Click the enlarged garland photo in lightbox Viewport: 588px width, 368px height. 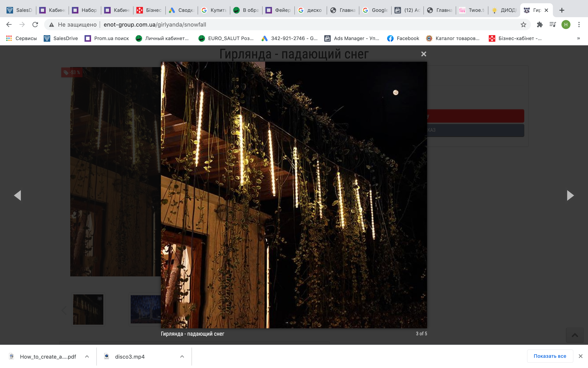coord(294,195)
